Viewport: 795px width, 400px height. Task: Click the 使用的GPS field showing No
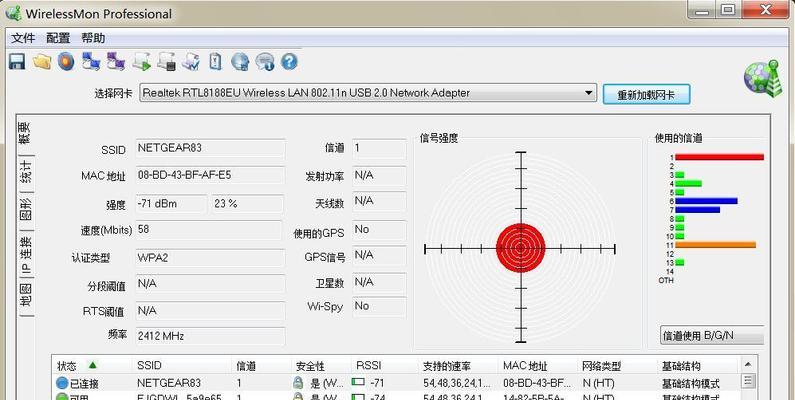click(379, 230)
